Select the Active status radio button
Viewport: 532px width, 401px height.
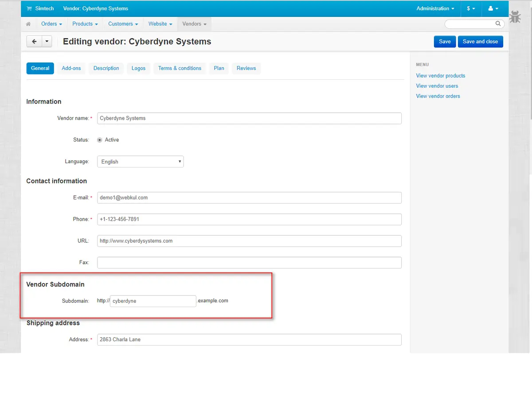click(x=100, y=140)
